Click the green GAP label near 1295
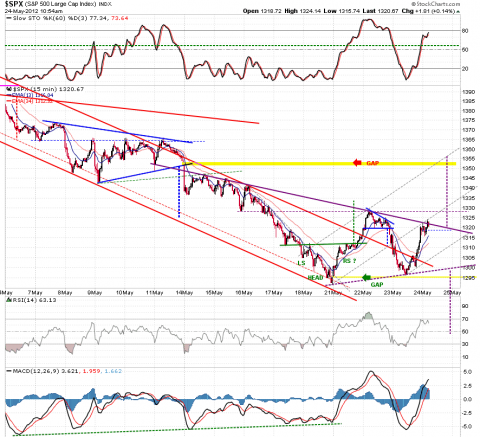 click(x=377, y=285)
